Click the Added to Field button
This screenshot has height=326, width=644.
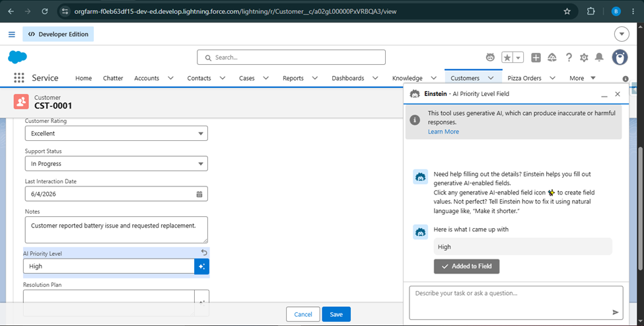[466, 266]
